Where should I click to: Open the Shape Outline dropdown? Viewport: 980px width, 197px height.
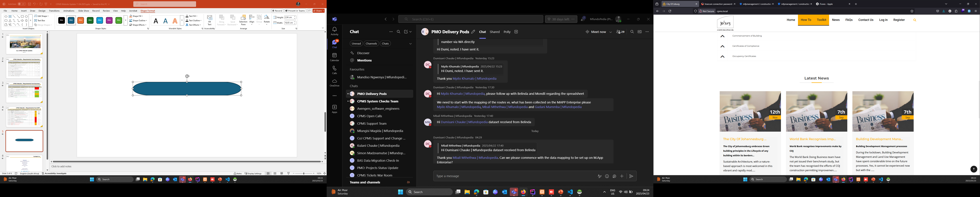coord(138,21)
